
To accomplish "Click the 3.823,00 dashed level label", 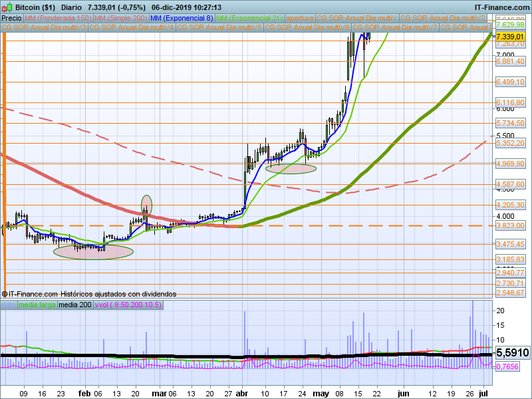I will pyautogui.click(x=511, y=226).
